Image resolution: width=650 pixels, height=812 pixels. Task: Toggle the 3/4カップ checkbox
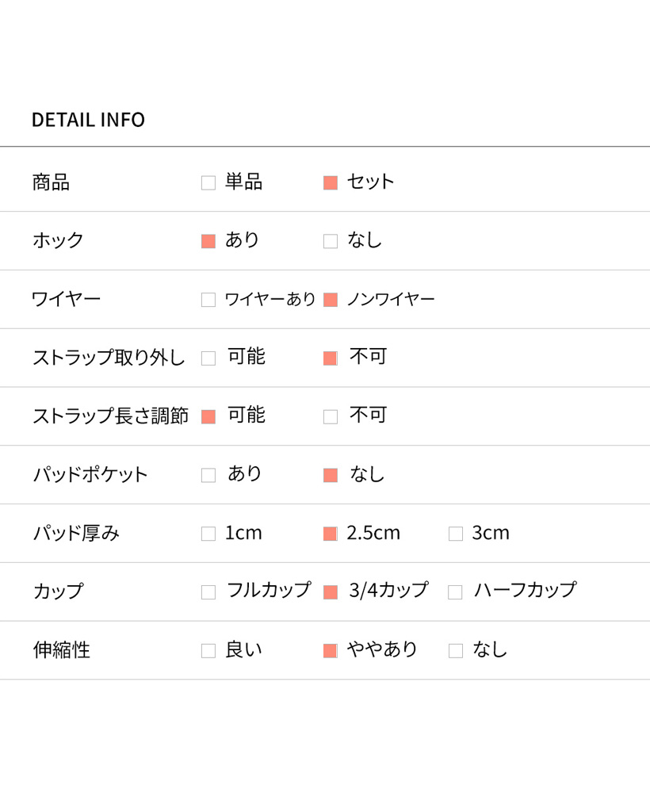pyautogui.click(x=331, y=592)
